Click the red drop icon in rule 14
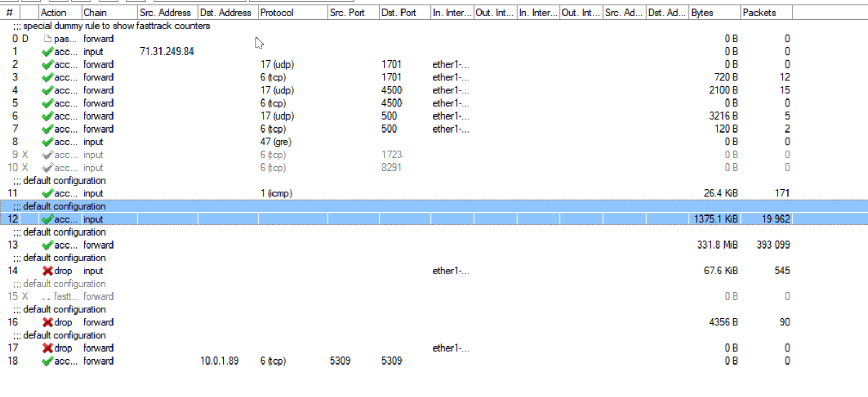The height and width of the screenshot is (397, 868). tap(47, 271)
